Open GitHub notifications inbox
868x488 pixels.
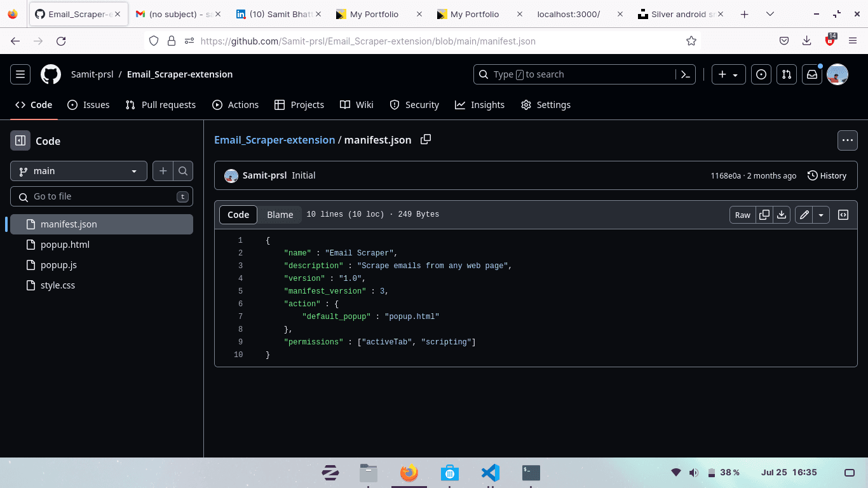click(811, 74)
